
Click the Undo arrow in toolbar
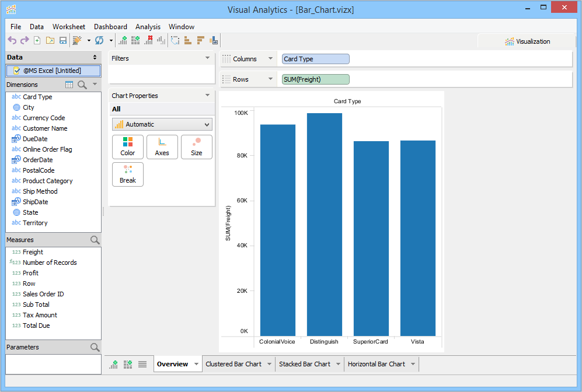pos(12,40)
